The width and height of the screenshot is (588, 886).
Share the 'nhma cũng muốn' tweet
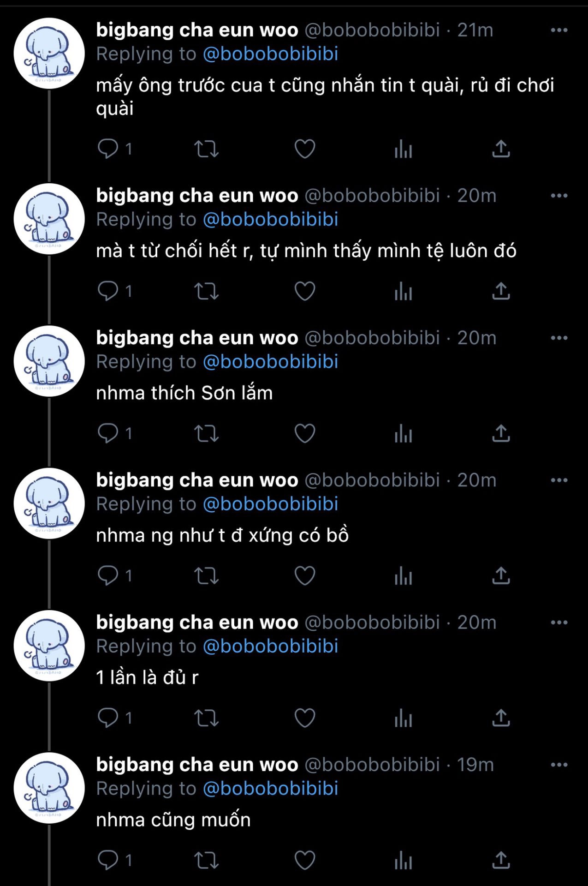coord(501,860)
